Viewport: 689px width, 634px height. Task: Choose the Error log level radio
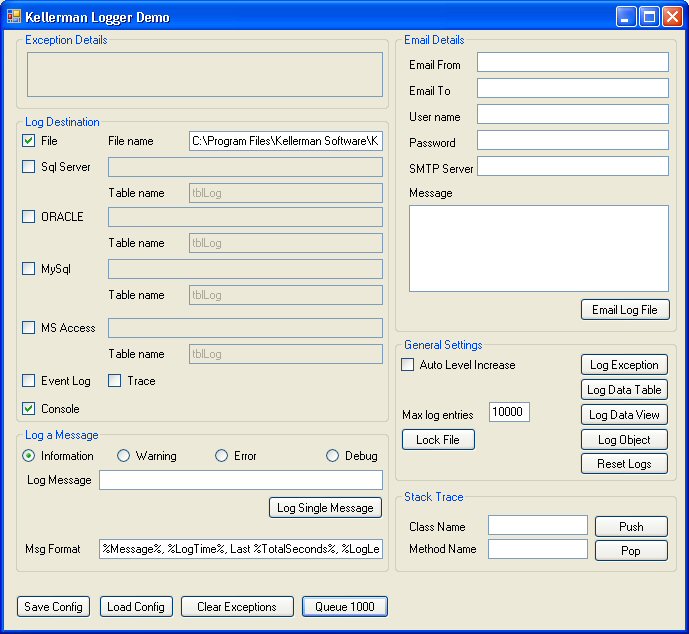coord(221,456)
